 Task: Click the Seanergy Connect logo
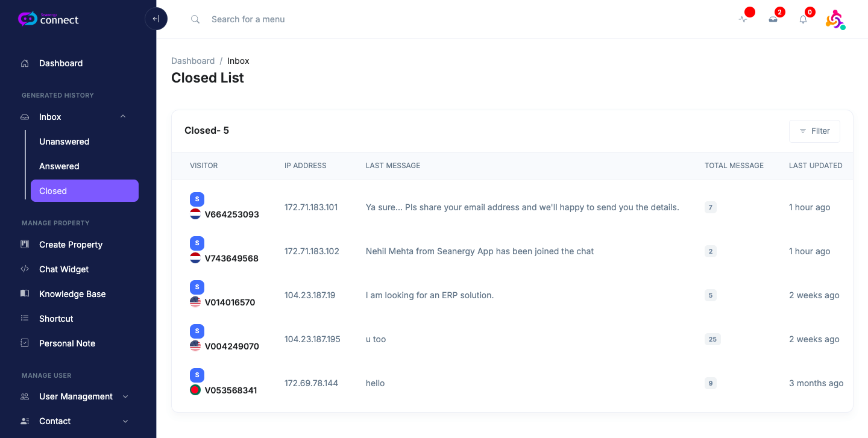coord(48,19)
